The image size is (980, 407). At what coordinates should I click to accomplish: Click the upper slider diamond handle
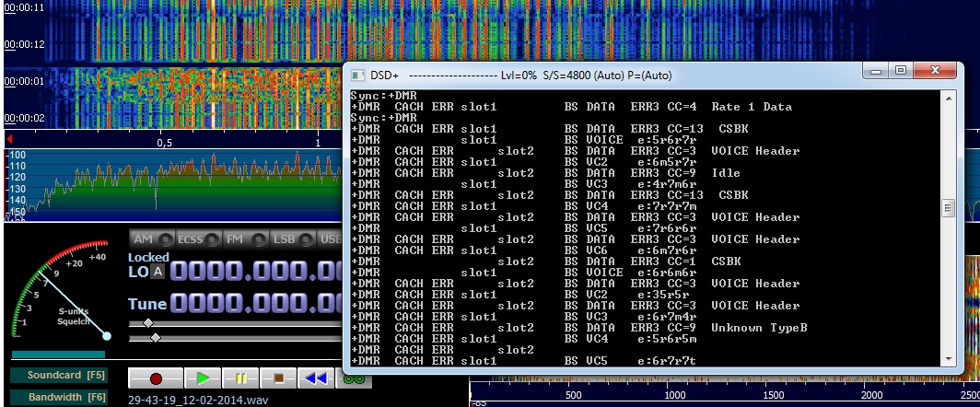(x=148, y=322)
